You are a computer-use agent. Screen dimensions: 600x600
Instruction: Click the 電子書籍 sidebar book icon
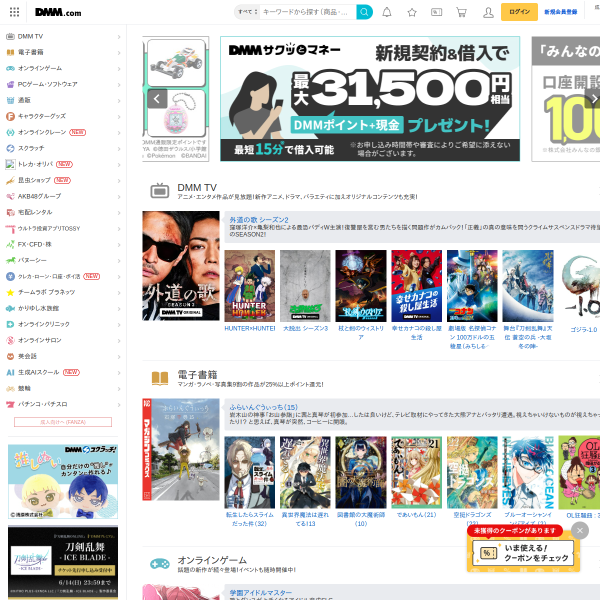tap(10, 52)
